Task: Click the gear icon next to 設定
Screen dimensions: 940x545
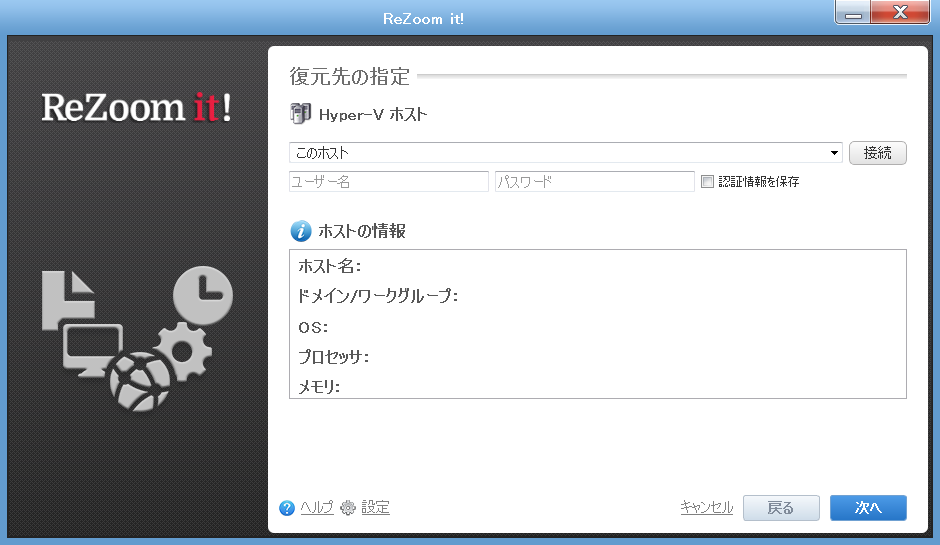Action: tap(348, 508)
